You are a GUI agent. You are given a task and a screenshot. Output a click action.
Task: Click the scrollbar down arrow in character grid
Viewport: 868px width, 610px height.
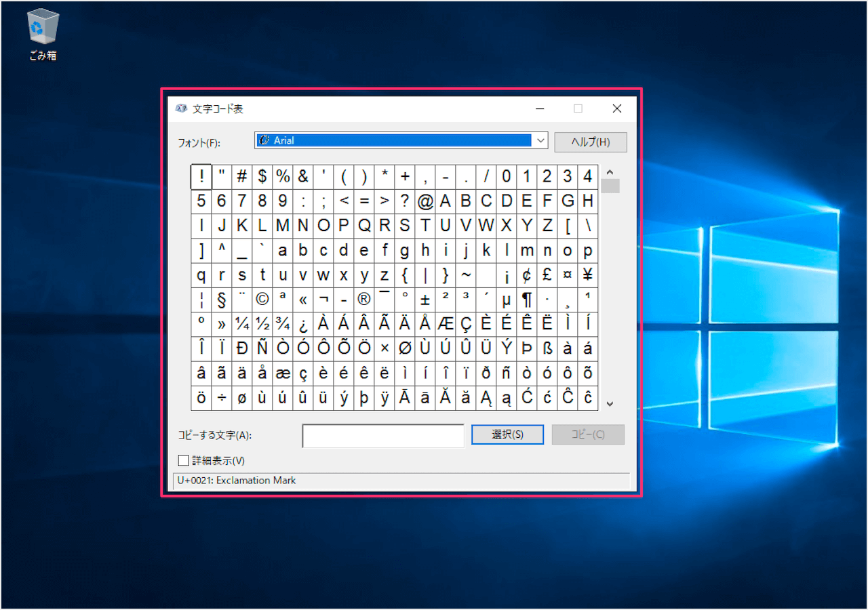[x=610, y=404]
